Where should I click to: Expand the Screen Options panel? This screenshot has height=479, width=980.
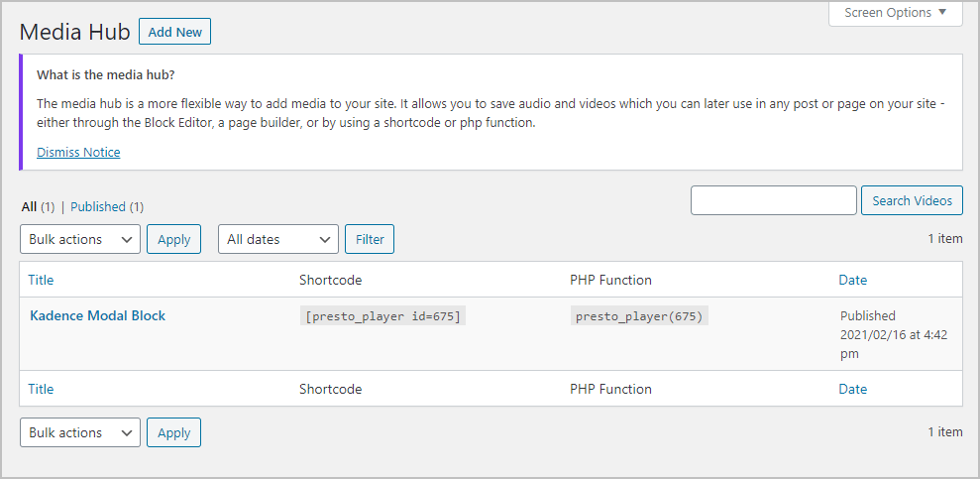[x=895, y=13]
